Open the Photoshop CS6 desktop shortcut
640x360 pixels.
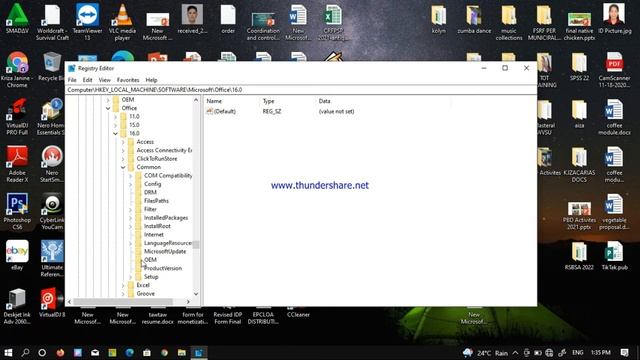tap(17, 211)
